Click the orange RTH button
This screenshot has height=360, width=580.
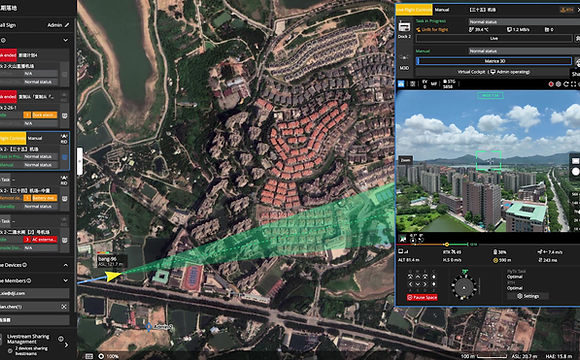click(x=567, y=10)
